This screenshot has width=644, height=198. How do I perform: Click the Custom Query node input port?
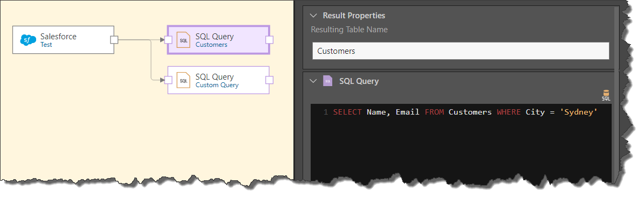click(168, 80)
